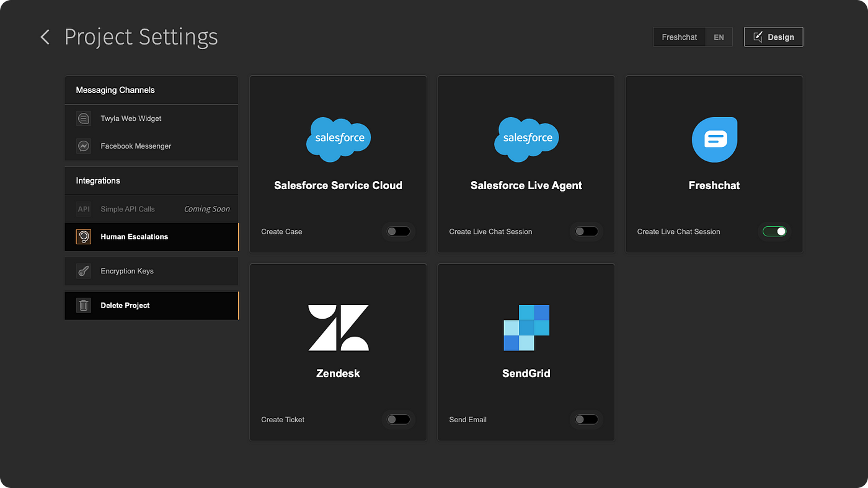Click the Salesforce Service Cloud logo
Viewport: 868px width, 488px height.
(x=339, y=139)
